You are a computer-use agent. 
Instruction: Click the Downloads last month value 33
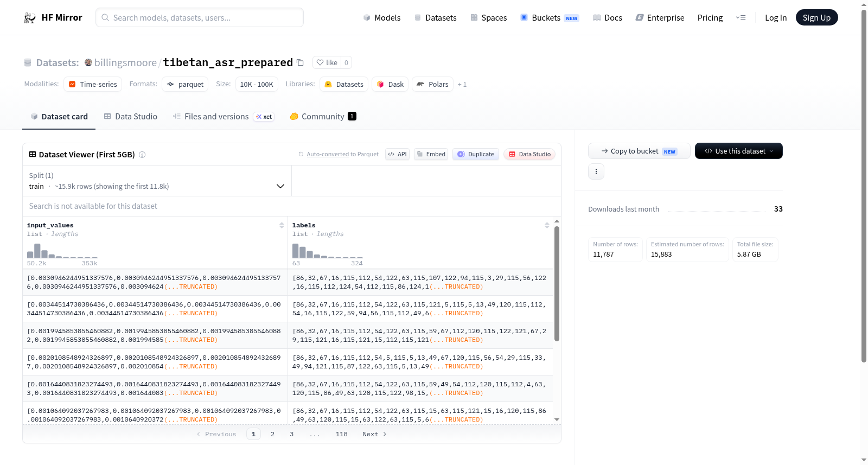(778, 209)
